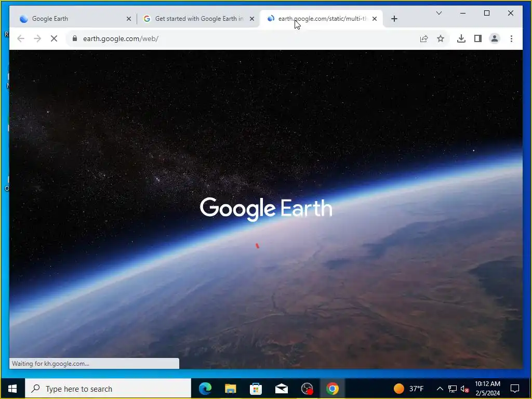Image resolution: width=532 pixels, height=399 pixels.
Task: Open Microsoft Store from the taskbar
Action: [x=256, y=389]
